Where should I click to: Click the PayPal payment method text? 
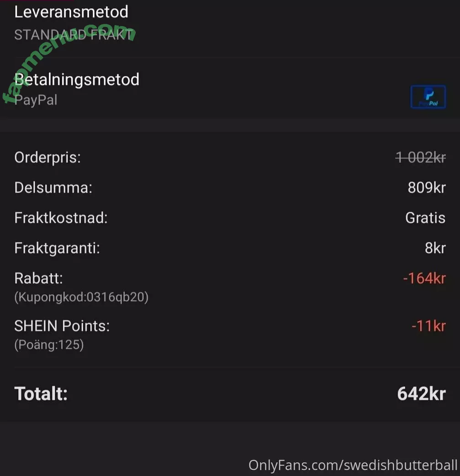(x=36, y=99)
